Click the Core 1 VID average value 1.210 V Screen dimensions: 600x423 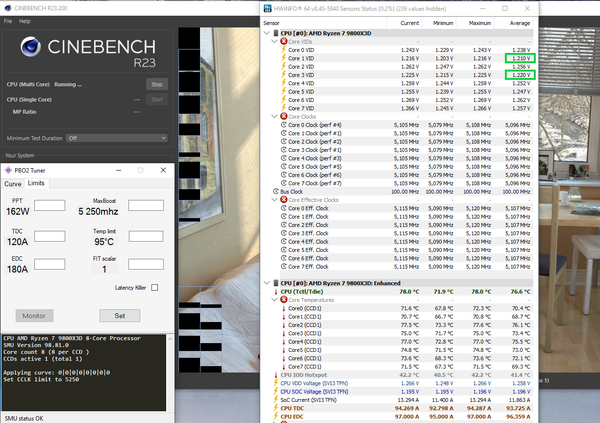click(x=521, y=59)
